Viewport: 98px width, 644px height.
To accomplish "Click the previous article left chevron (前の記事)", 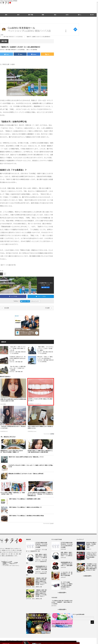I will pyautogui.click(x=2, y=308).
